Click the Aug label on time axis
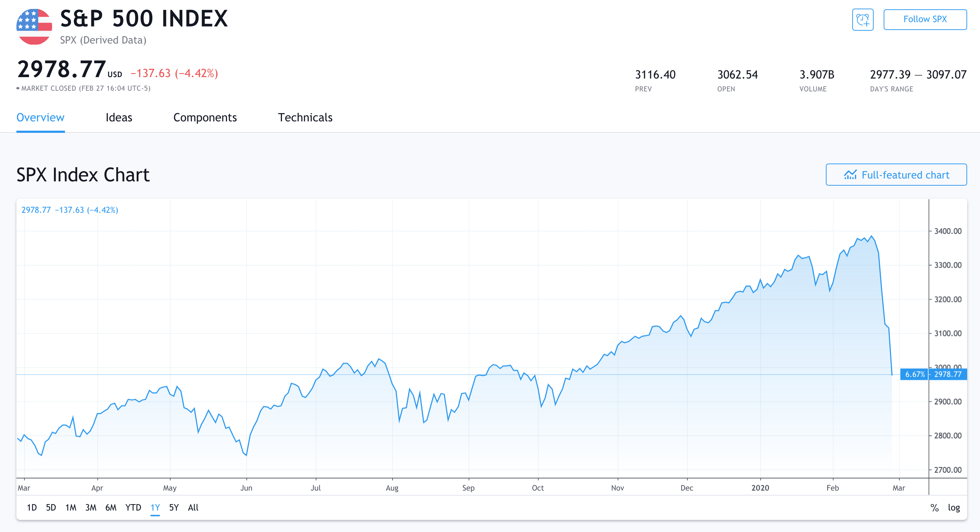This screenshot has width=980, height=532. (x=392, y=487)
